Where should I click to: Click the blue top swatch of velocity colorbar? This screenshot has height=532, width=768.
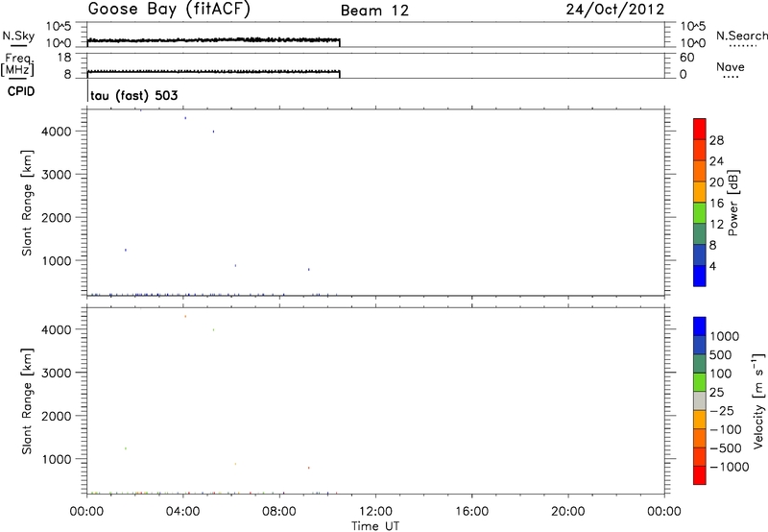tap(700, 326)
